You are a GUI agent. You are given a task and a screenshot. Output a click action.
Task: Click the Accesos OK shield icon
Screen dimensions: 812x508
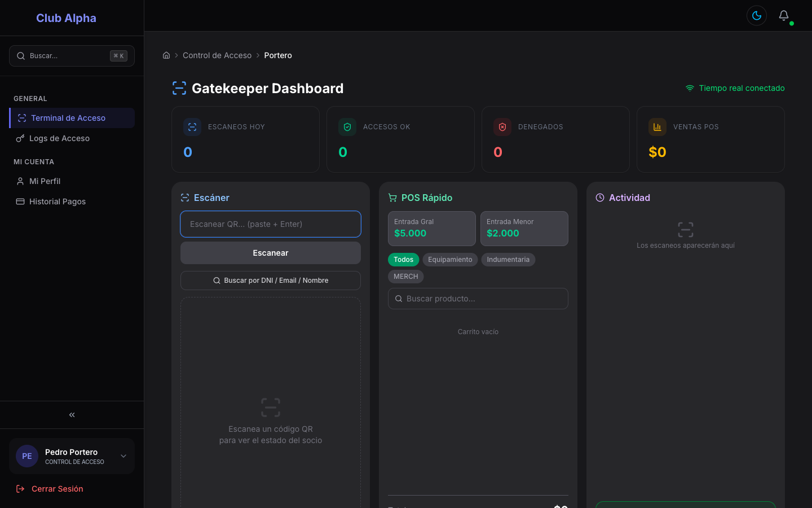point(347,127)
